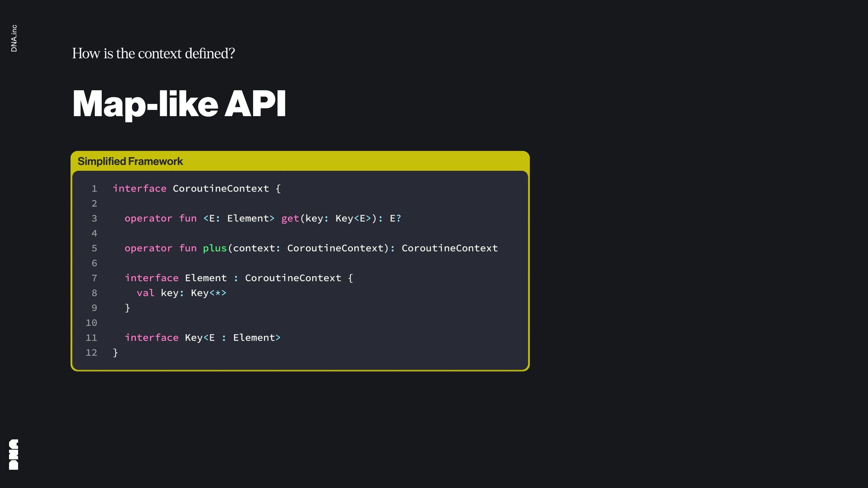This screenshot has width=868, height=488.
Task: Click the 'How is the context defined?' subtitle
Action: click(153, 53)
